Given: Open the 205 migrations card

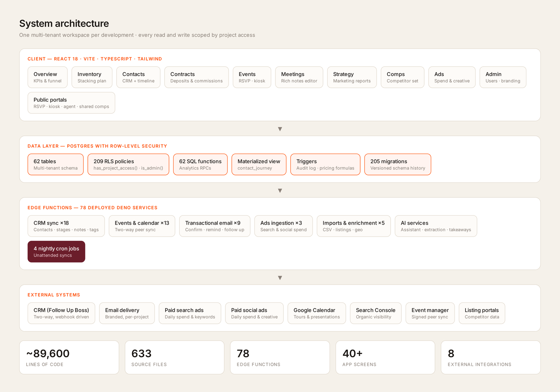Looking at the screenshot, I should point(398,164).
